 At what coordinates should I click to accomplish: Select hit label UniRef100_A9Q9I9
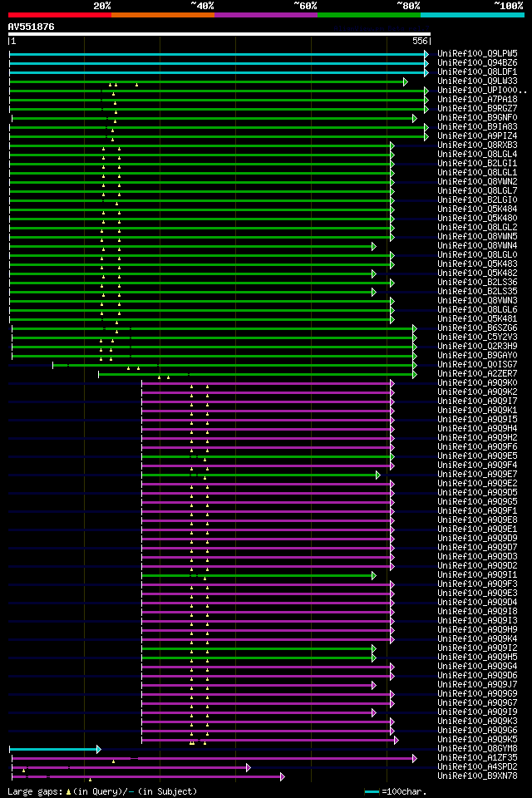[477, 713]
